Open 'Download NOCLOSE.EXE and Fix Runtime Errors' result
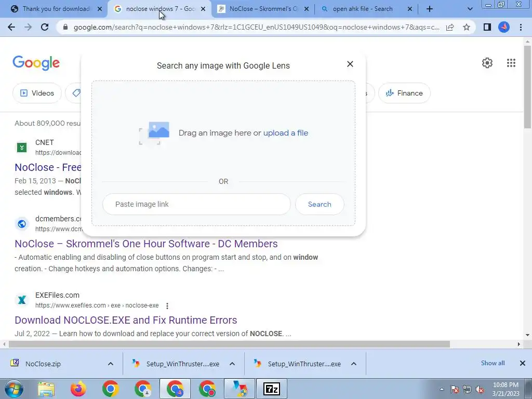This screenshot has height=399, width=532. (126, 320)
